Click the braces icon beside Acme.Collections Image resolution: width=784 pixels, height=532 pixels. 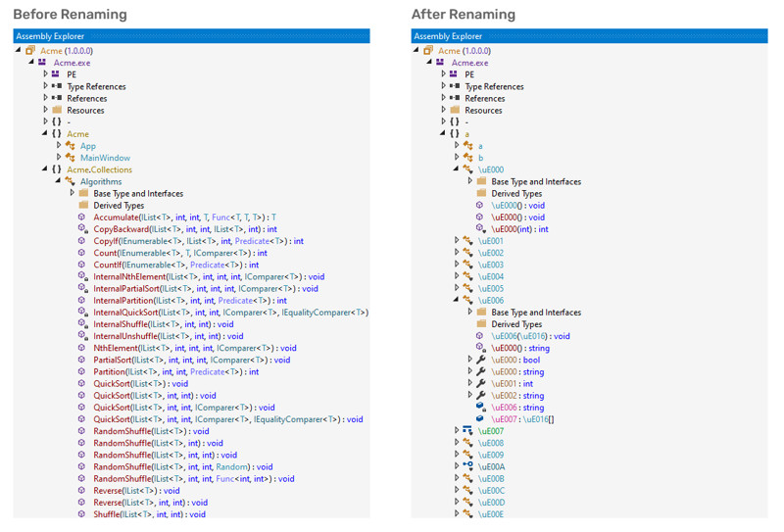pos(57,169)
